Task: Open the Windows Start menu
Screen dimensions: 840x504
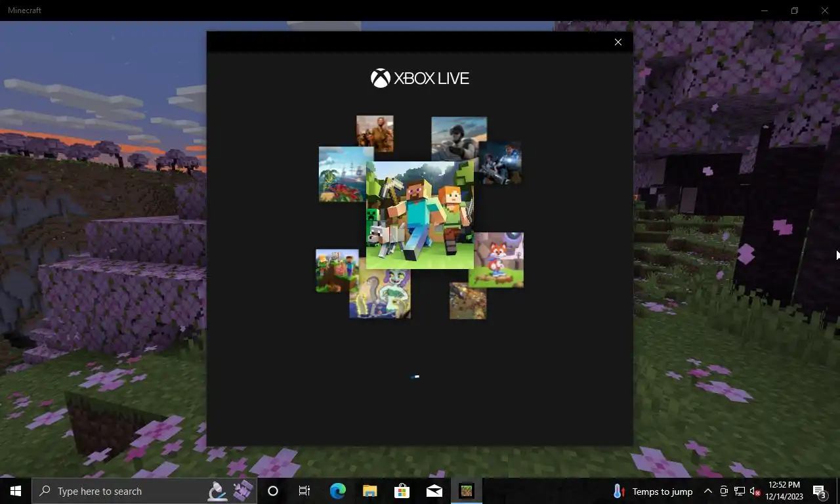Action: 16,491
